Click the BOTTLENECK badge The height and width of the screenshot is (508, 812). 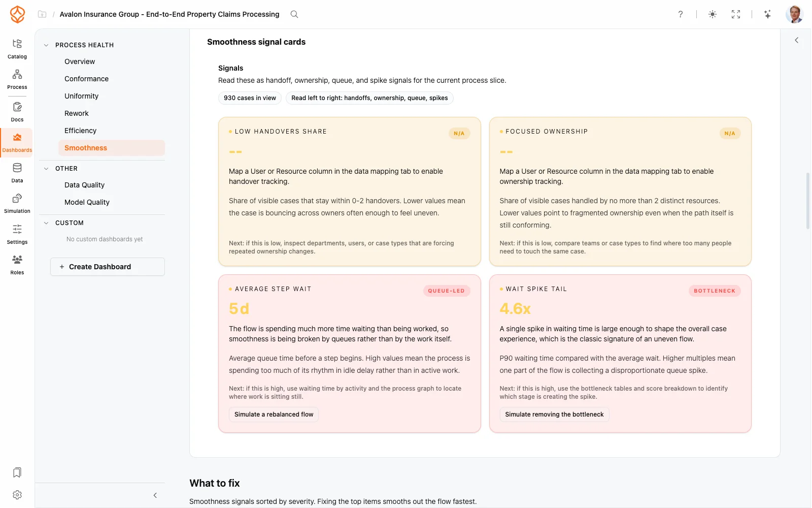(715, 291)
